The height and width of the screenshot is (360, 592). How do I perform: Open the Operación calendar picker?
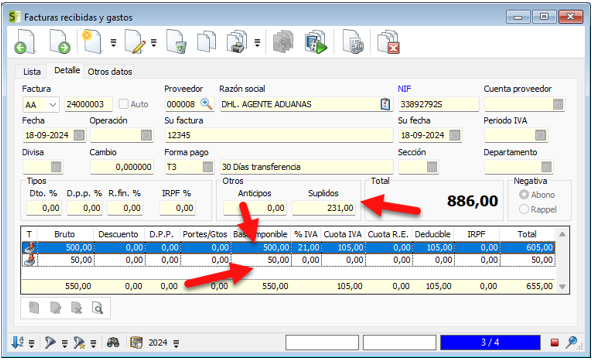[x=146, y=135]
